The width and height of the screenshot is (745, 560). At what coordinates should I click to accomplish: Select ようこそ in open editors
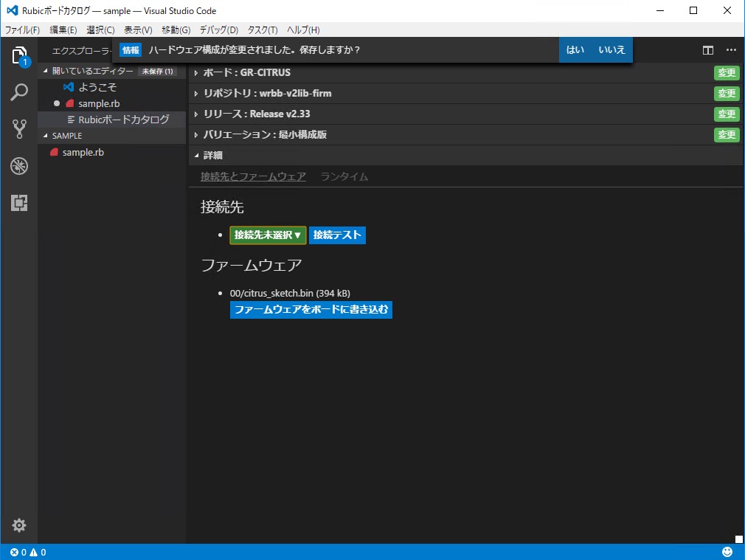coord(111,87)
